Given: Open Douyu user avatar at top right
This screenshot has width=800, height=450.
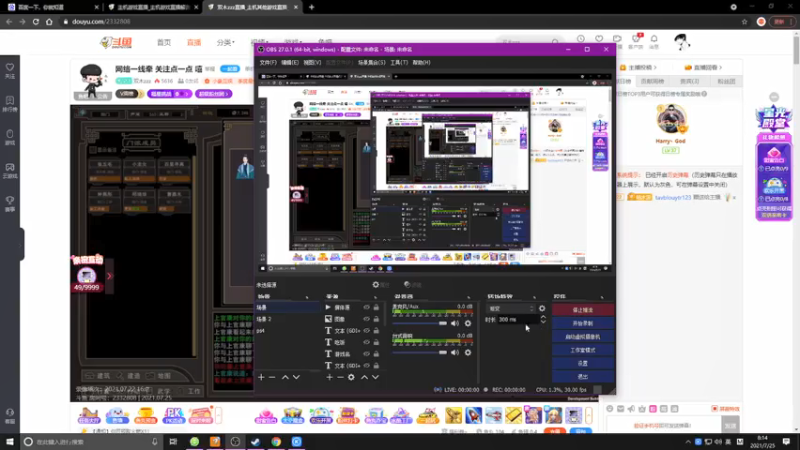Looking at the screenshot, I should (x=682, y=42).
